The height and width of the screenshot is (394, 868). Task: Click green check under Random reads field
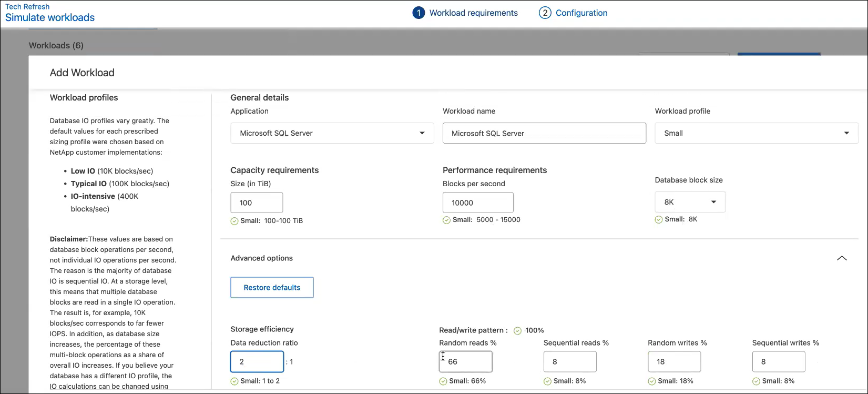(443, 381)
